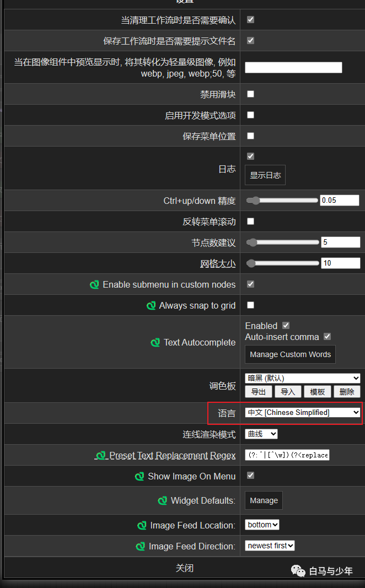This screenshot has height=588, width=365.
Task: Click the snake icon beside Always snap to grid
Action: [x=151, y=306]
